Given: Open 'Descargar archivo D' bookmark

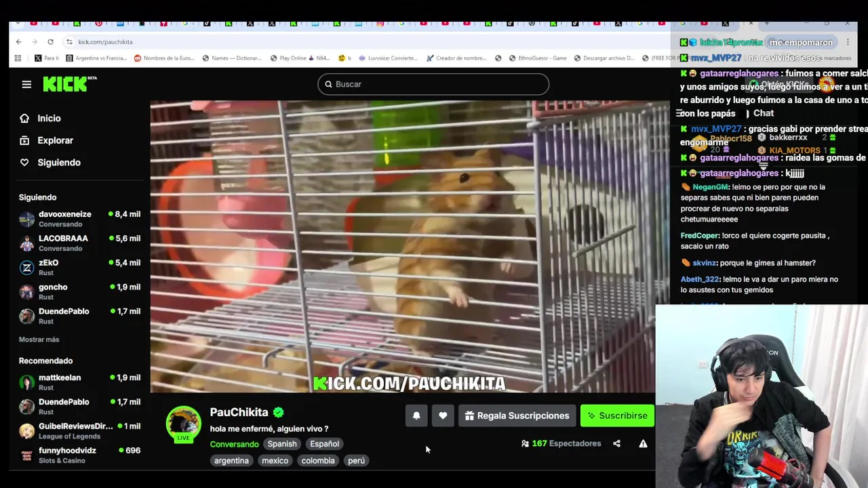Looking at the screenshot, I should 604,58.
